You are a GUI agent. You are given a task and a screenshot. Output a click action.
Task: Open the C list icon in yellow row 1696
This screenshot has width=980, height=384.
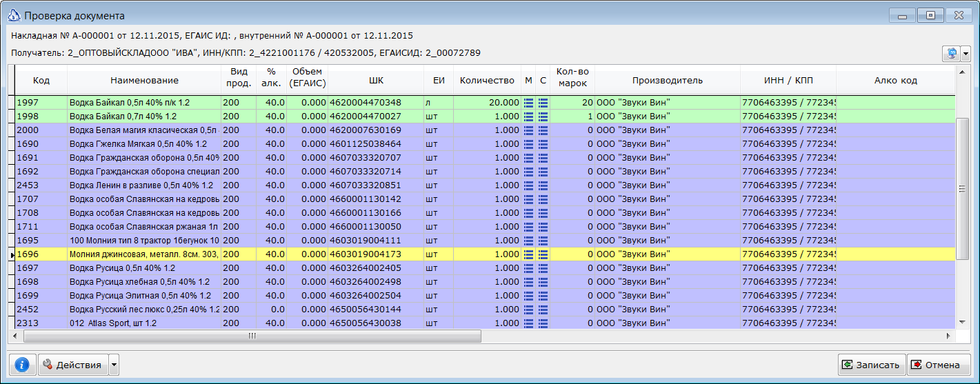click(543, 254)
